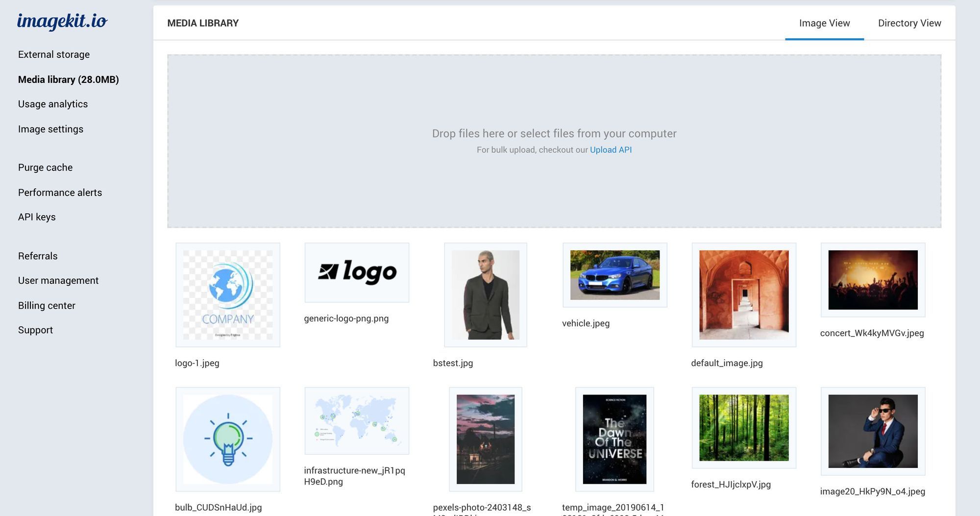
Task: Select the world map infrastructure thumbnail
Action: [357, 421]
